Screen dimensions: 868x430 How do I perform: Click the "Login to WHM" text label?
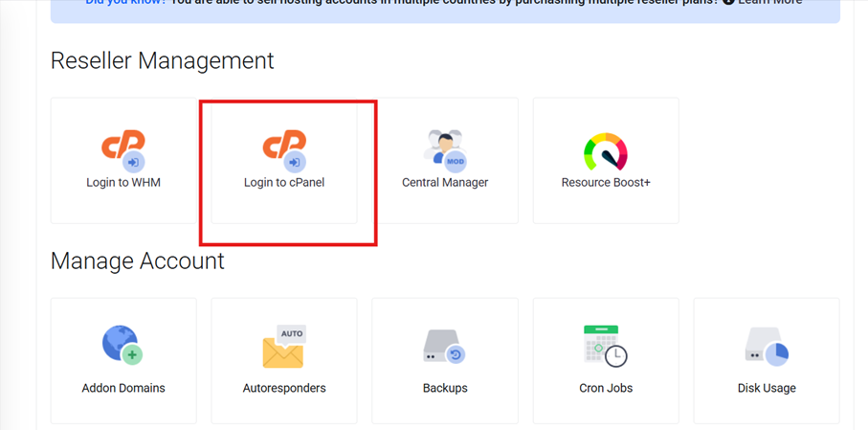[123, 182]
